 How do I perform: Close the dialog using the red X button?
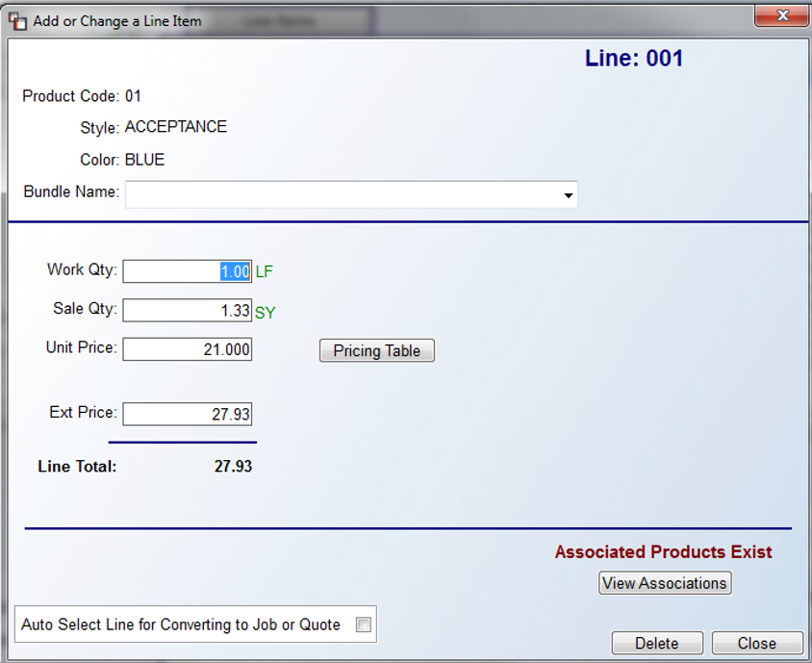click(782, 16)
